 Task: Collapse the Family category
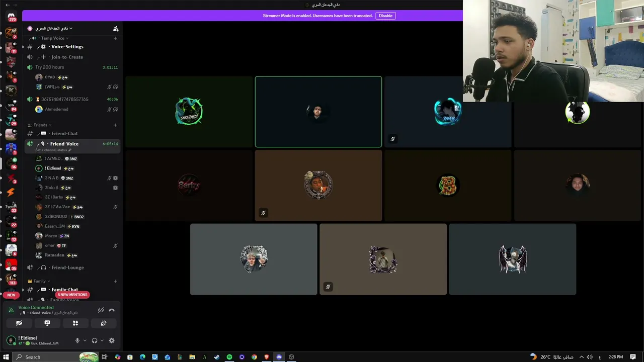(x=39, y=281)
